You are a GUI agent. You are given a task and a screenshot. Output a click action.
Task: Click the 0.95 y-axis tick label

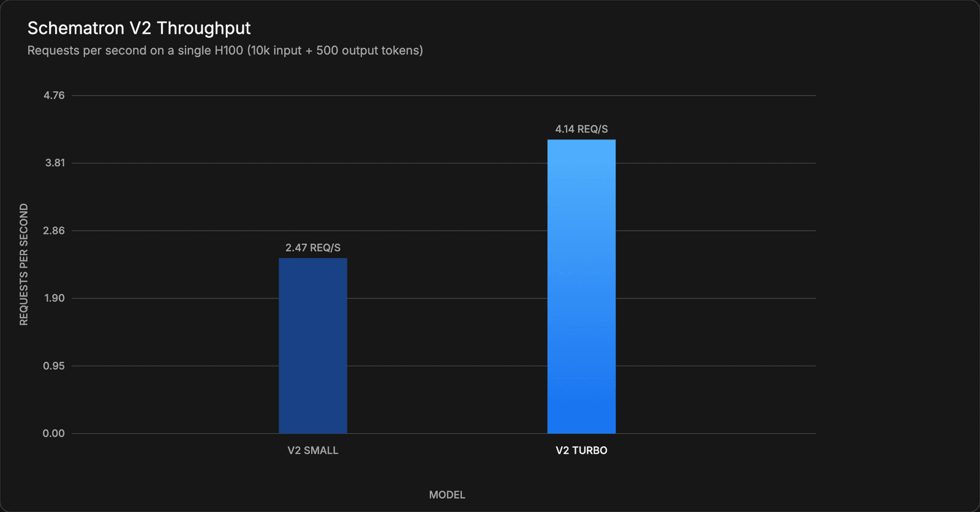[x=54, y=366]
